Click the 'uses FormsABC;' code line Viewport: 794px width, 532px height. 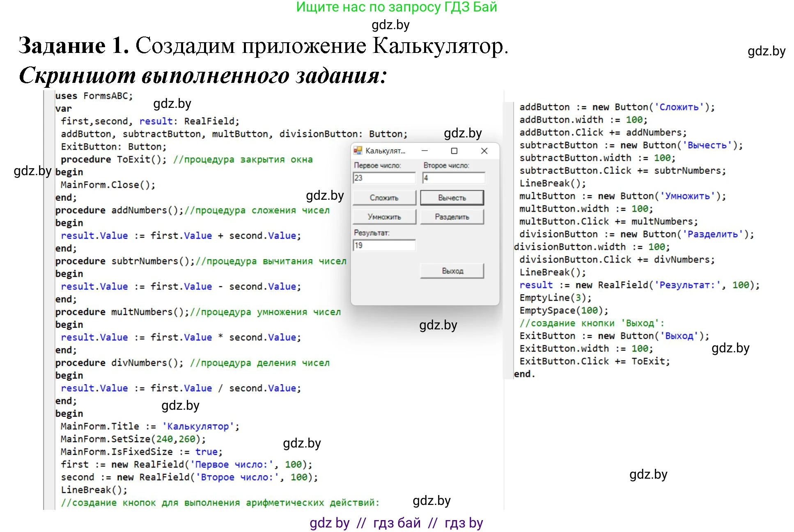[94, 96]
